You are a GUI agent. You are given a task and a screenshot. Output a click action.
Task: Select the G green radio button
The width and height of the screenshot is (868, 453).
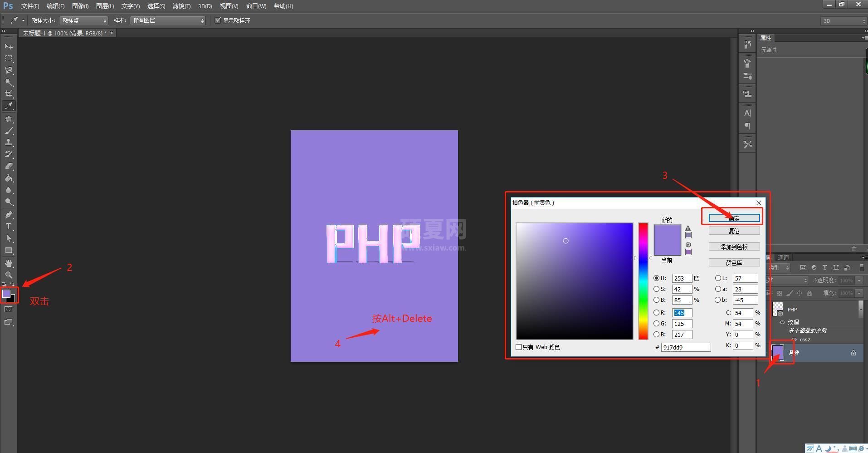click(x=656, y=324)
